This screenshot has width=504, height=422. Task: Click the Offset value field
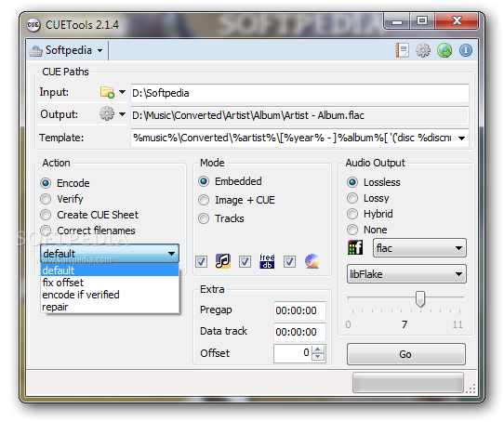[x=293, y=353]
